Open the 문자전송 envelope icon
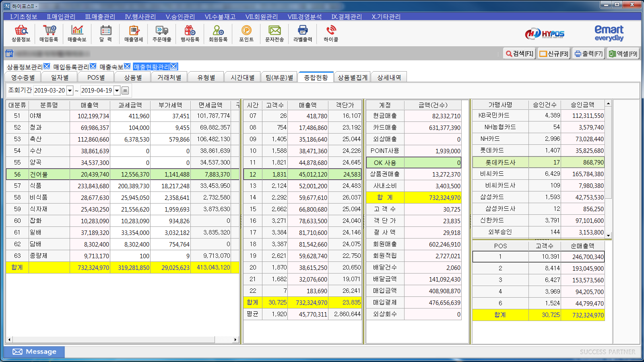 click(x=275, y=33)
